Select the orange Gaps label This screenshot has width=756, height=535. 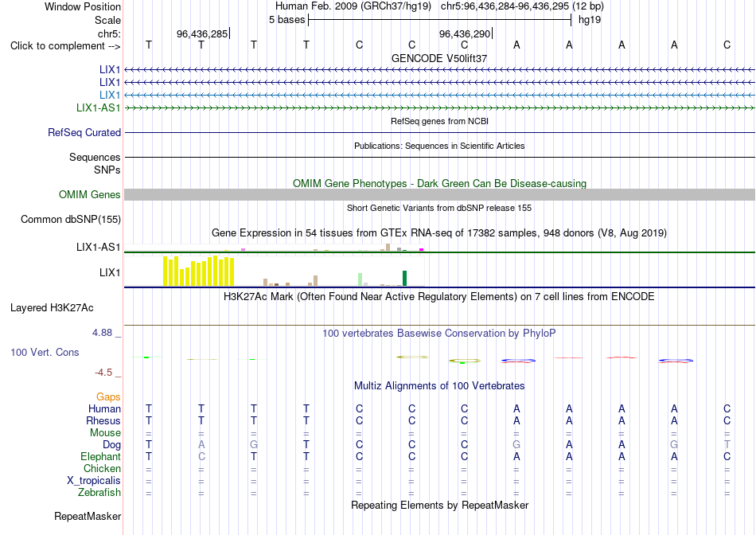coord(108,396)
